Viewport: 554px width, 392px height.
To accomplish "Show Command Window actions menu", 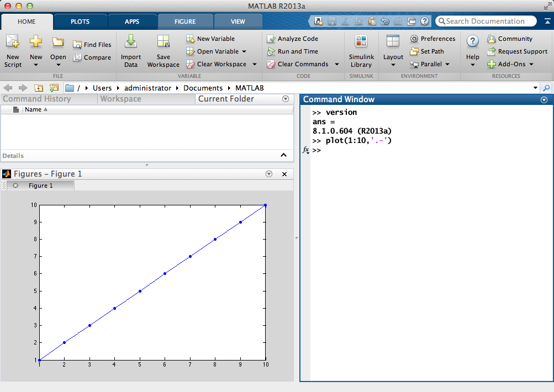I will point(544,100).
